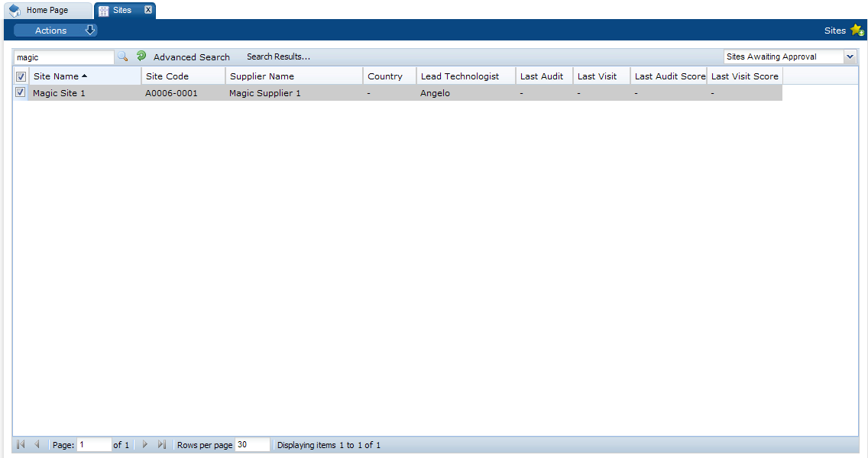Go to previous page arrow icon
This screenshot has width=868, height=458.
(x=36, y=444)
